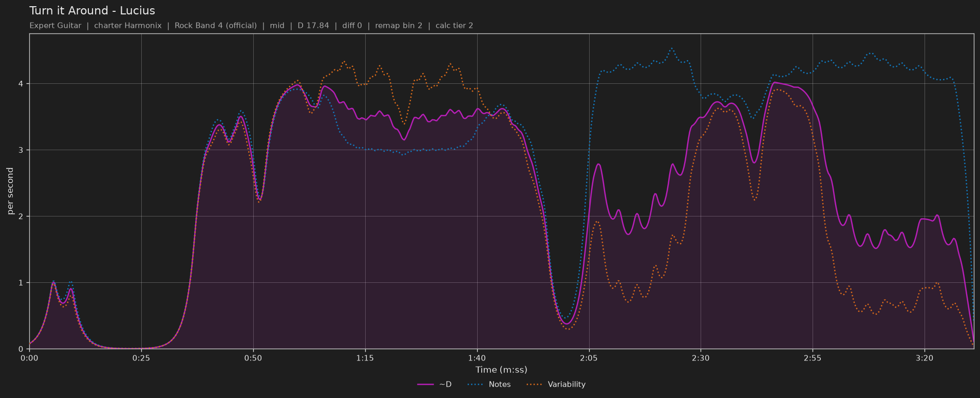980x398 pixels.
Task: Click the 'charter Harmonix' subtitle text
Action: click(x=128, y=26)
